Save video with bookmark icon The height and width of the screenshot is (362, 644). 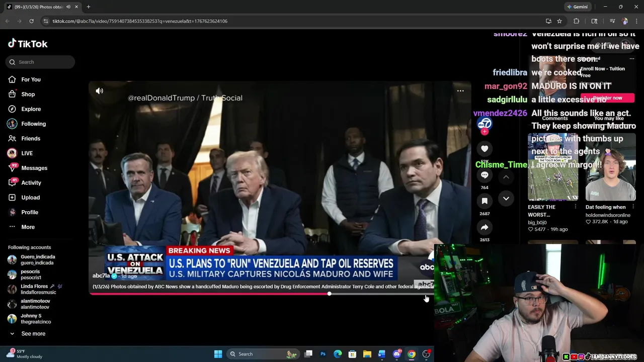[x=485, y=201]
